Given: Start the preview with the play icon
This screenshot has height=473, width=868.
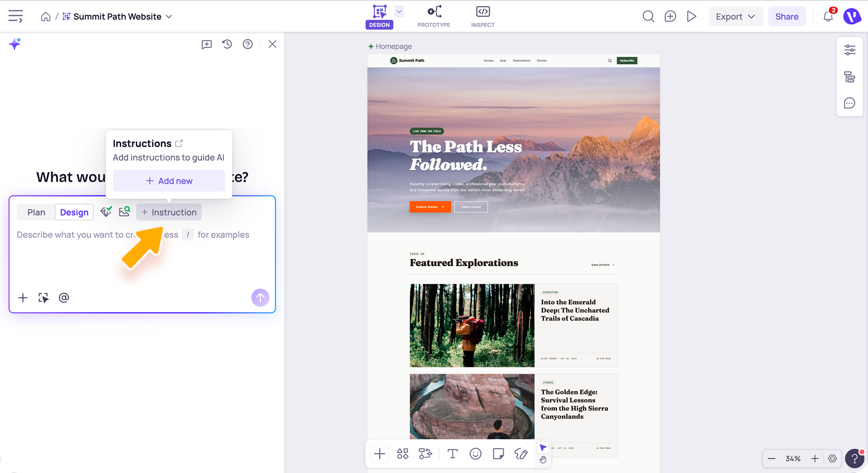Looking at the screenshot, I should tap(692, 16).
